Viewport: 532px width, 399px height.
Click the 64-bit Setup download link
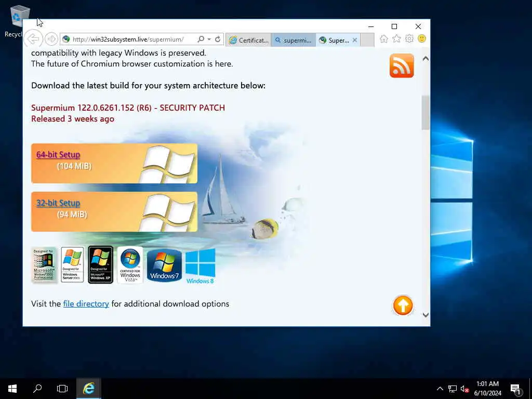(x=58, y=154)
